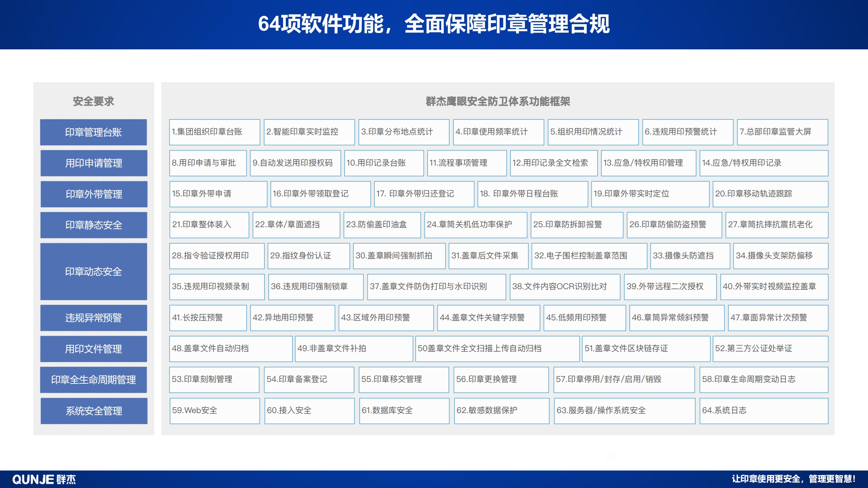868x488 pixels.
Task: Click cell 57.印章停用/封存/启用/销毁
Action: pos(624,380)
